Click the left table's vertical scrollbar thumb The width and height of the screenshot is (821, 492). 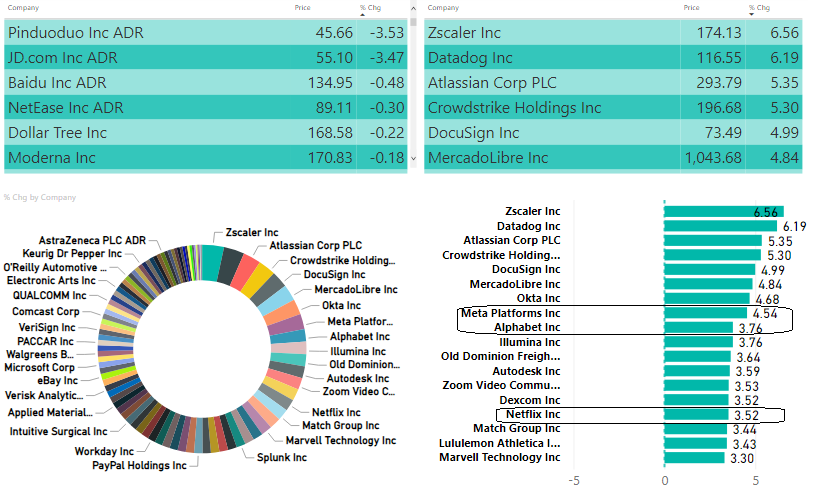[413, 21]
